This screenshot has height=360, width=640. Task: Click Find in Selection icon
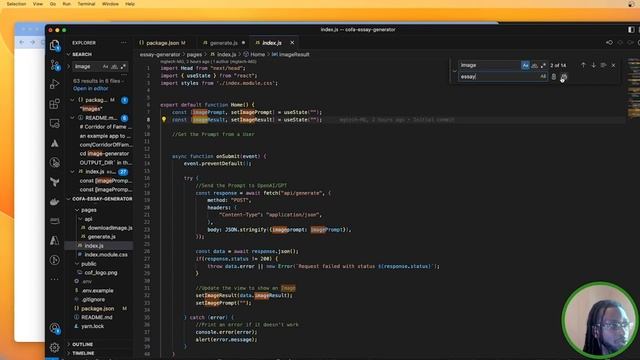[x=603, y=65]
